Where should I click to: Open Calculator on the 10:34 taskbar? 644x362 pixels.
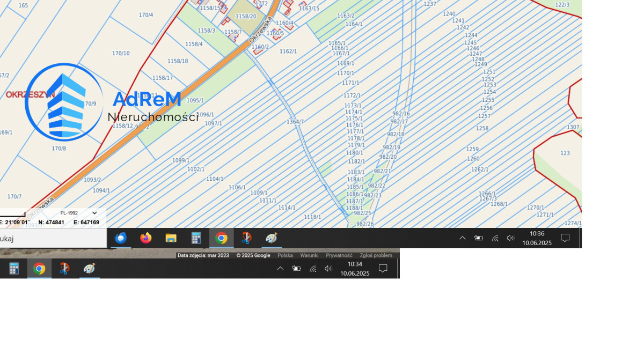[14, 269]
